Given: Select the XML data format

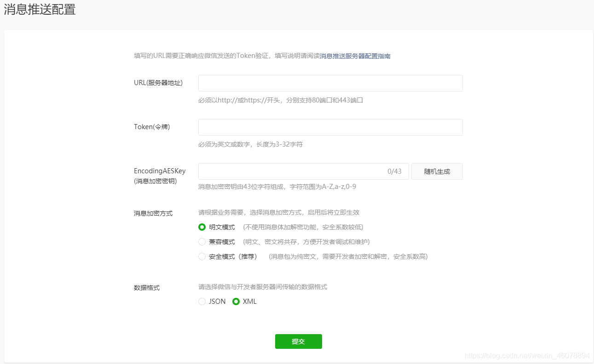Looking at the screenshot, I should point(236,301).
